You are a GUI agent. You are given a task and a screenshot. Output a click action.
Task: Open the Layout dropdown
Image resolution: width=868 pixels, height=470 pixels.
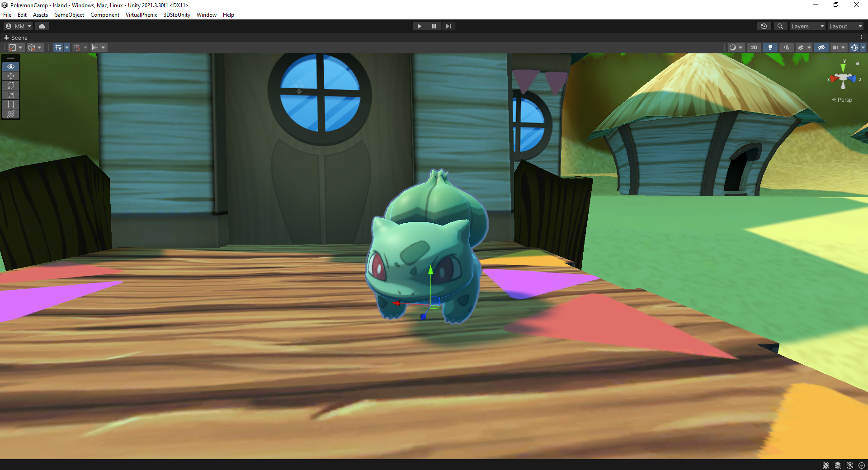click(x=845, y=26)
